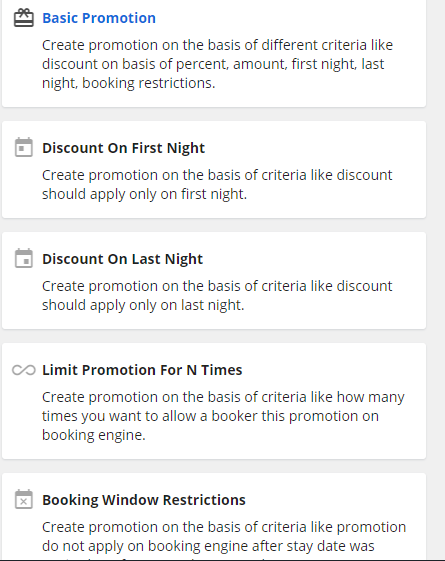The height and width of the screenshot is (561, 445).
Task: Select the Discount On First Night heading
Action: coord(123,148)
